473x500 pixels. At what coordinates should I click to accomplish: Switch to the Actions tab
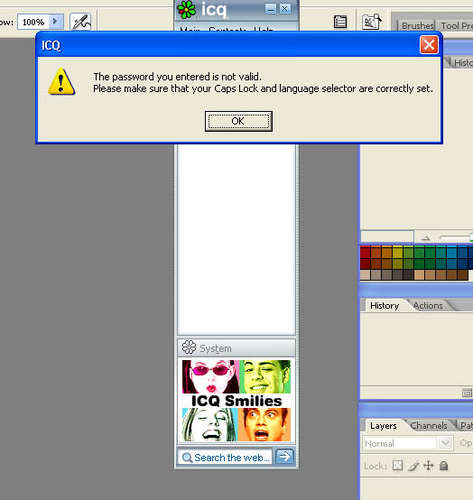pos(428,306)
